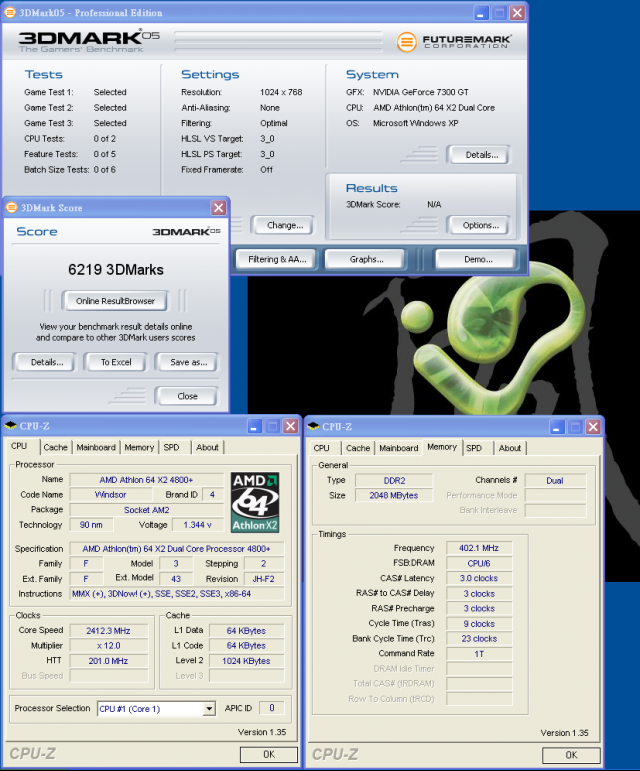Open Mainboard tab in left CPU-Z
The height and width of the screenshot is (771, 640).
click(96, 447)
